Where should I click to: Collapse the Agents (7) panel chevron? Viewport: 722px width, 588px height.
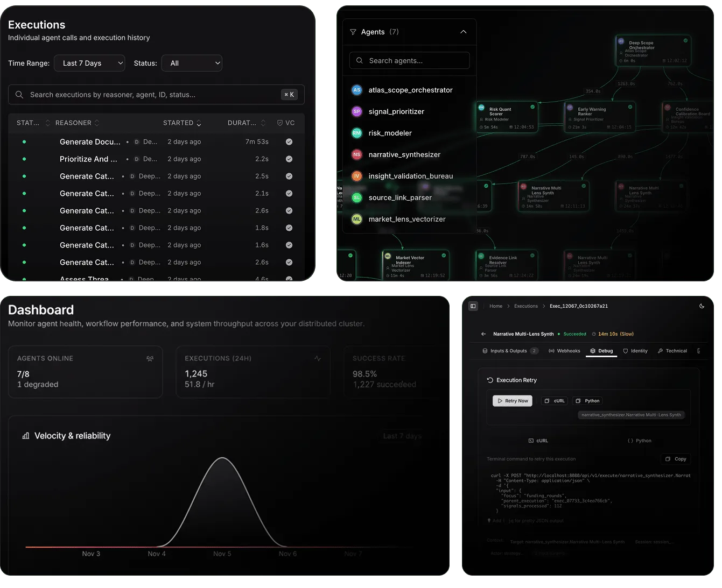463,32
